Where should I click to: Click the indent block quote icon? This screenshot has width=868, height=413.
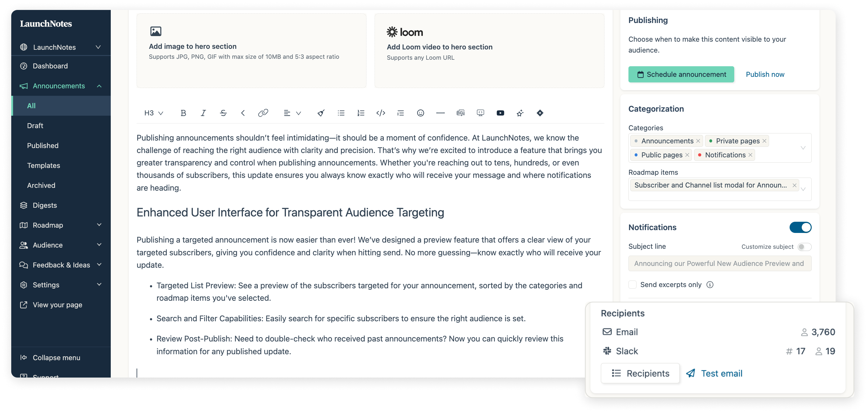[401, 113]
